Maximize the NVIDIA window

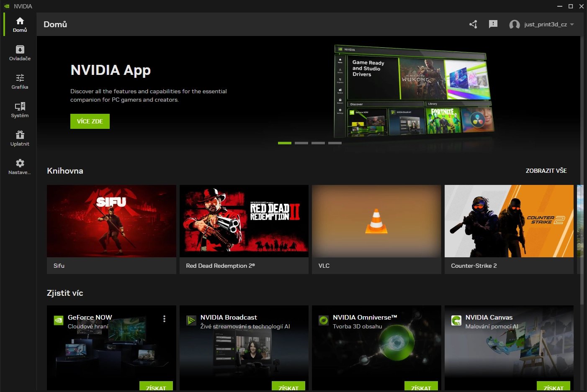[x=571, y=6]
